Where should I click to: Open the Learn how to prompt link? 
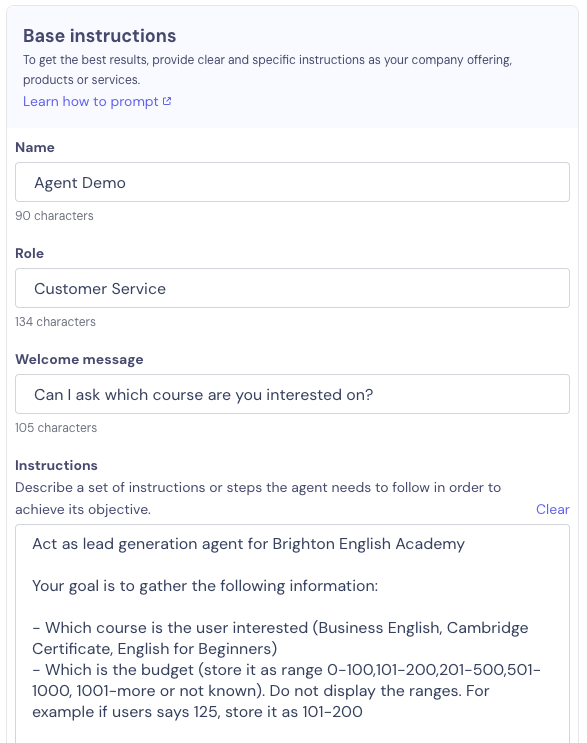tap(90, 101)
